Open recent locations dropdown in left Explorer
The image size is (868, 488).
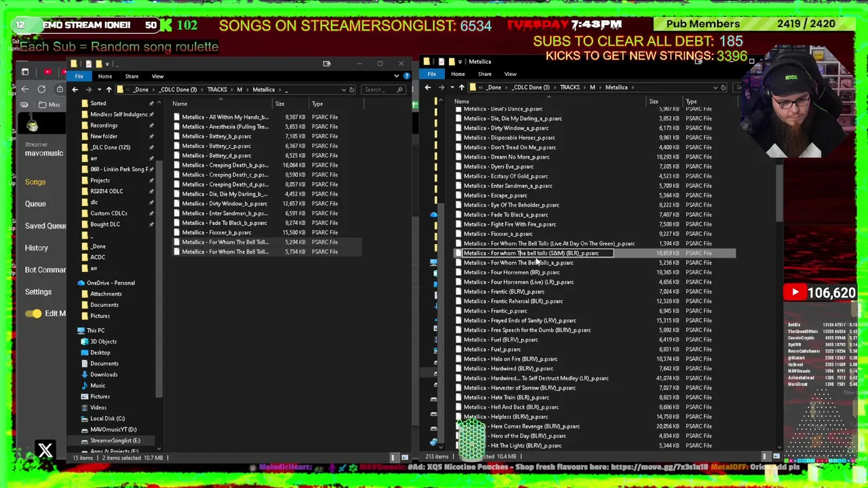click(99, 89)
